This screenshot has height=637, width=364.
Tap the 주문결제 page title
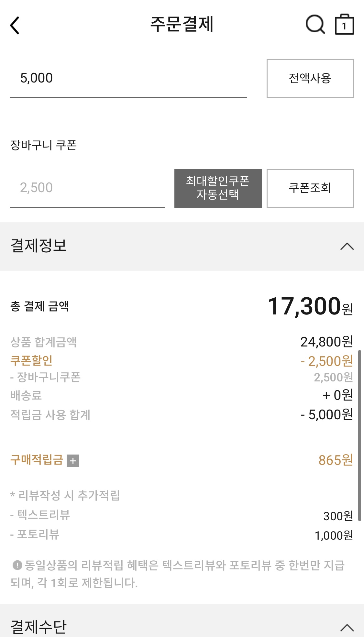click(x=182, y=24)
